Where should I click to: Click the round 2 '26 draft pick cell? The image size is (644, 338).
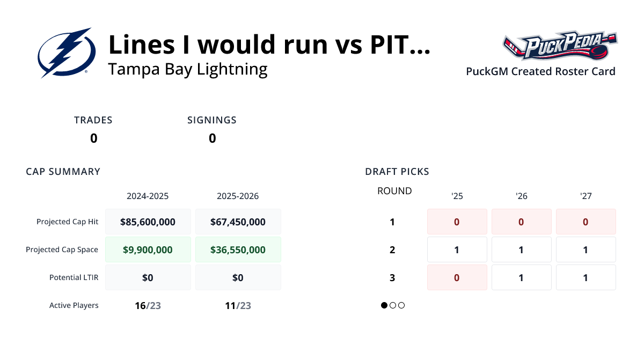(521, 249)
